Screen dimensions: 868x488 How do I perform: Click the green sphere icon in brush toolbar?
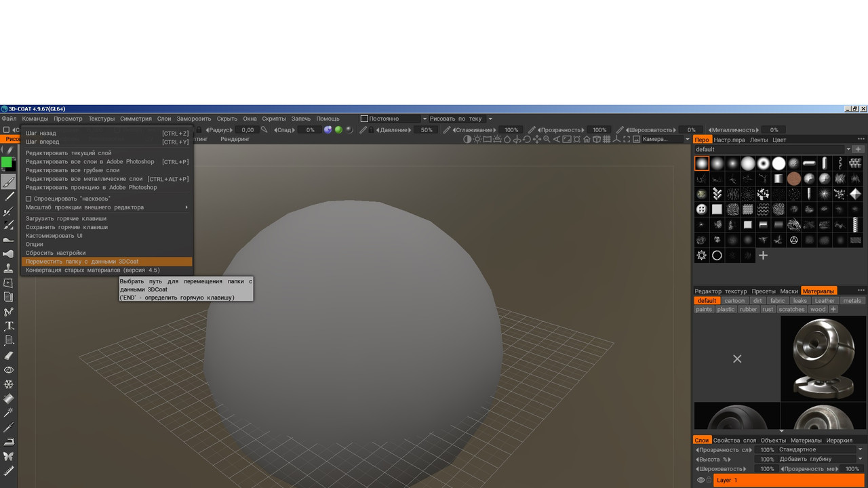338,129
